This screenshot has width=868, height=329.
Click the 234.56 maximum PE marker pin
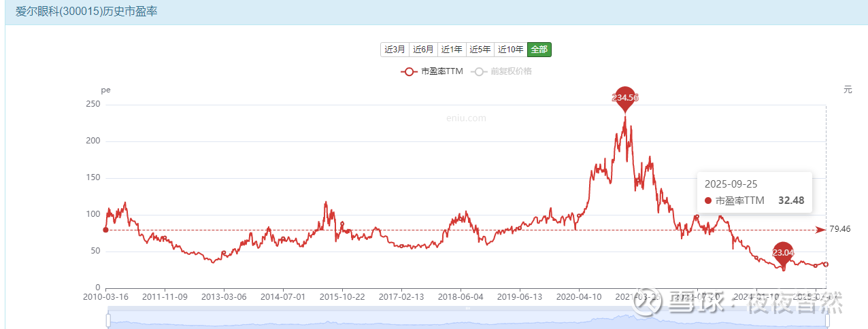tap(625, 98)
